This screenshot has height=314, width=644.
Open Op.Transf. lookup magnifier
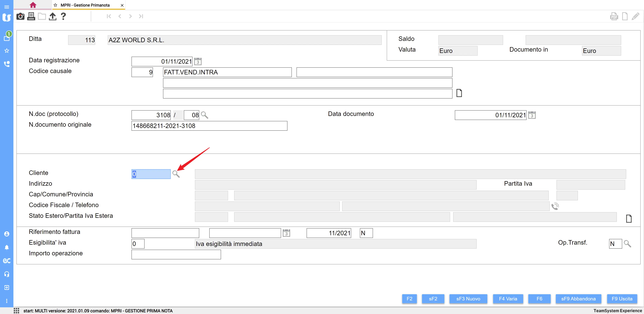click(627, 244)
